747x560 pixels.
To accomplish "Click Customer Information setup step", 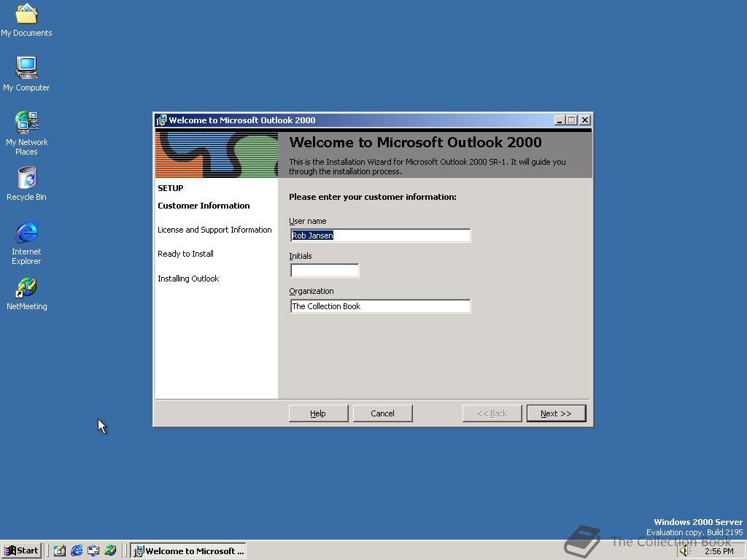I will point(204,206).
